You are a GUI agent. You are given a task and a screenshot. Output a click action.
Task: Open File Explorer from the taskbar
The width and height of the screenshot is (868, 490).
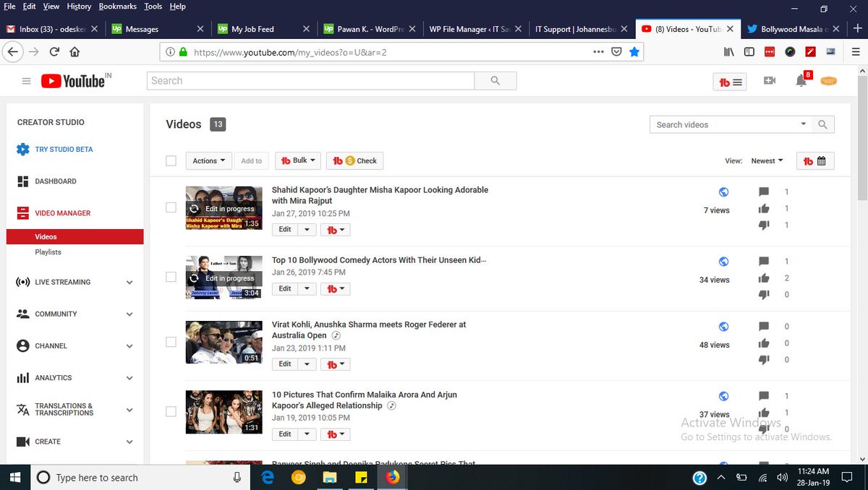coord(330,477)
